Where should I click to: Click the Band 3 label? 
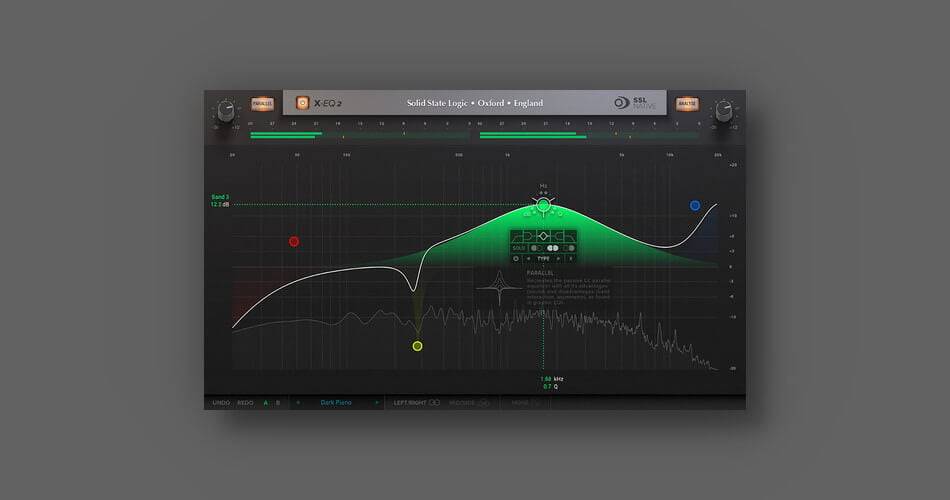pyautogui.click(x=220, y=197)
